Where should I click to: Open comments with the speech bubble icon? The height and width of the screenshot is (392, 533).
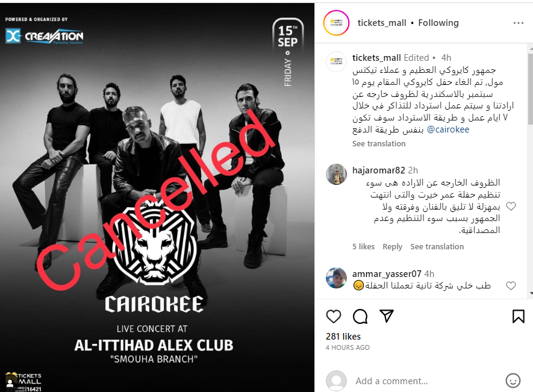(360, 317)
